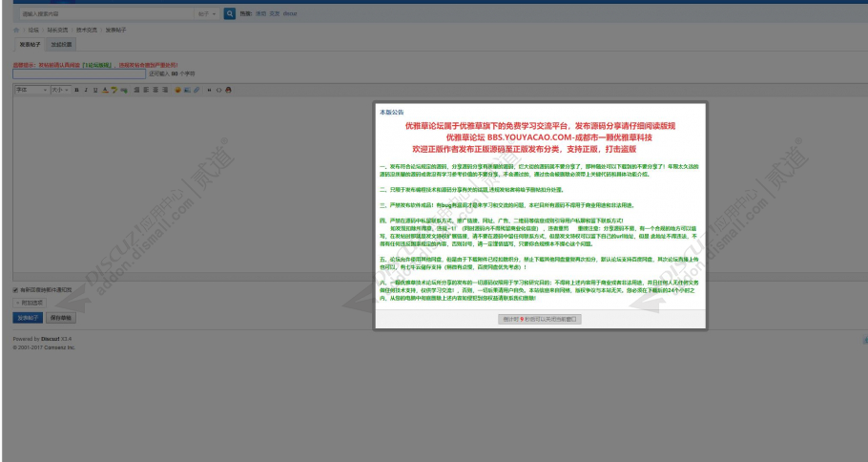The height and width of the screenshot is (462, 868).
Task: Open the 大小 font size dropdown
Action: 60,90
